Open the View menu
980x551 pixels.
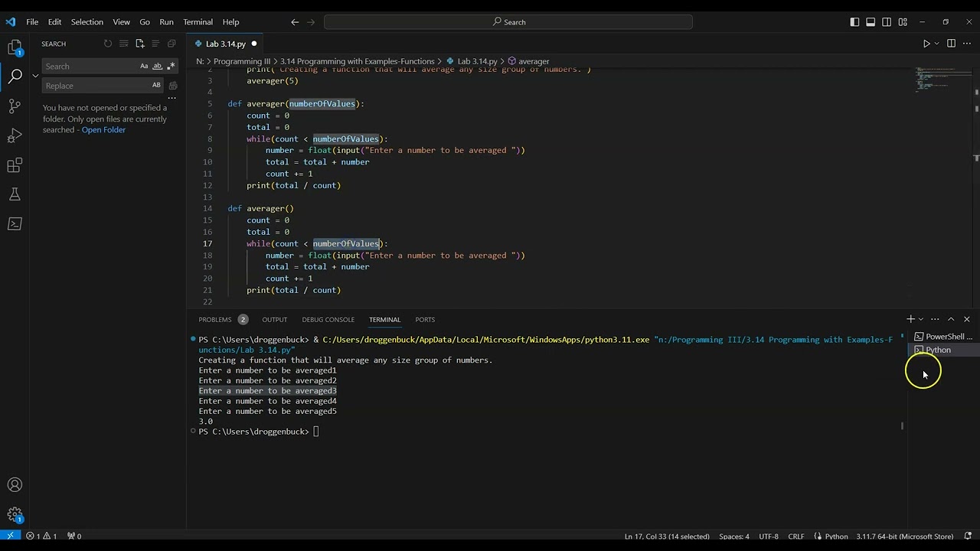pos(121,22)
